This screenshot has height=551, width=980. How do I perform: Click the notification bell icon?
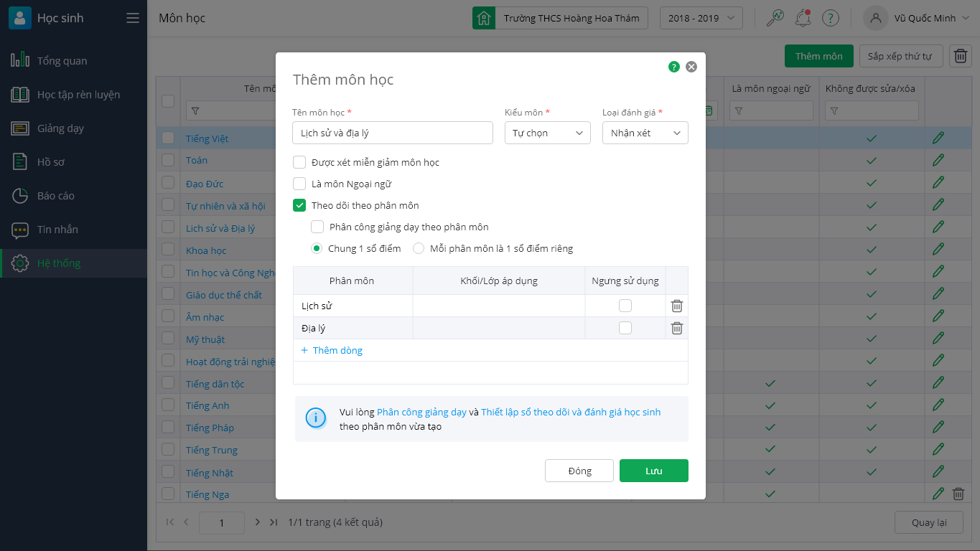point(803,18)
